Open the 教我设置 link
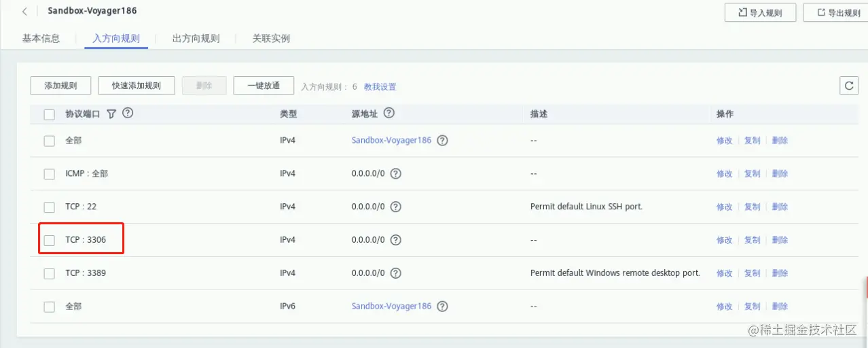Image resolution: width=868 pixels, height=348 pixels. coord(380,87)
